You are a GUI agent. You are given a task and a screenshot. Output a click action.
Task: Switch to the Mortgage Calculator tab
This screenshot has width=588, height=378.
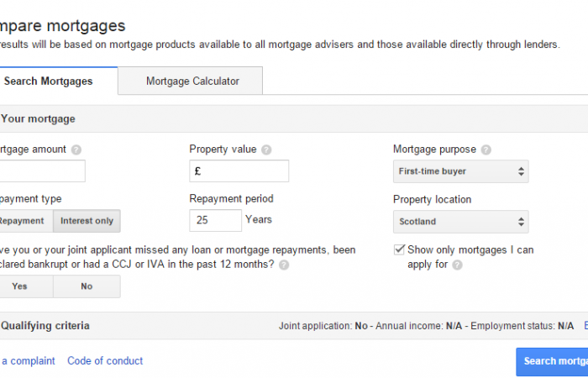192,81
